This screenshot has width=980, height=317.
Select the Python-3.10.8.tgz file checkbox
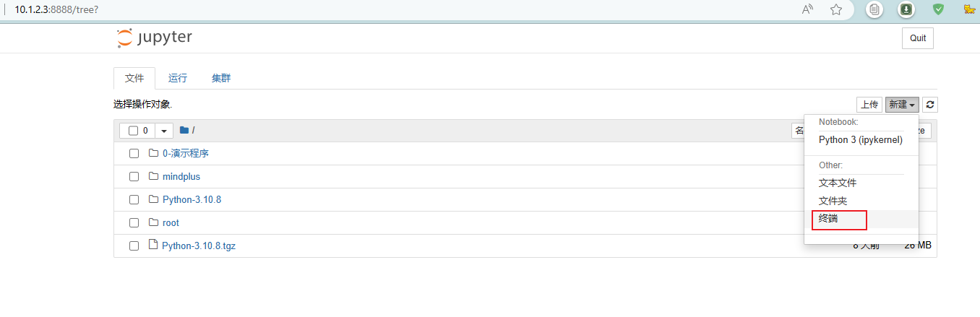(134, 246)
